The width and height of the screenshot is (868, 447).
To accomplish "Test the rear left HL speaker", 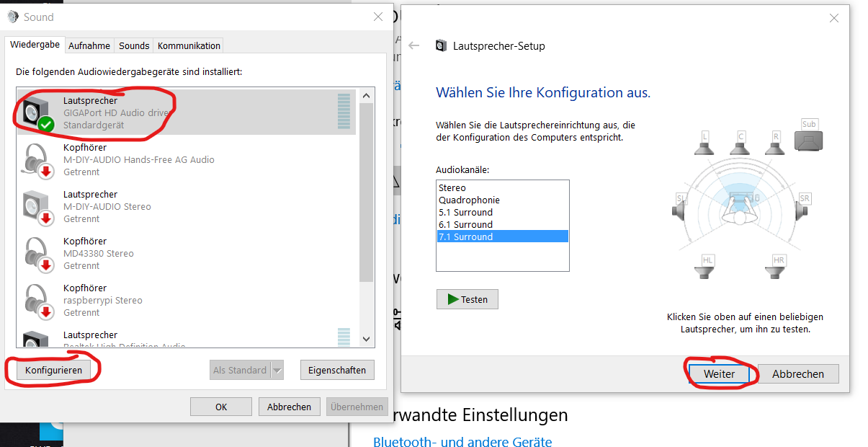I will 707,268.
